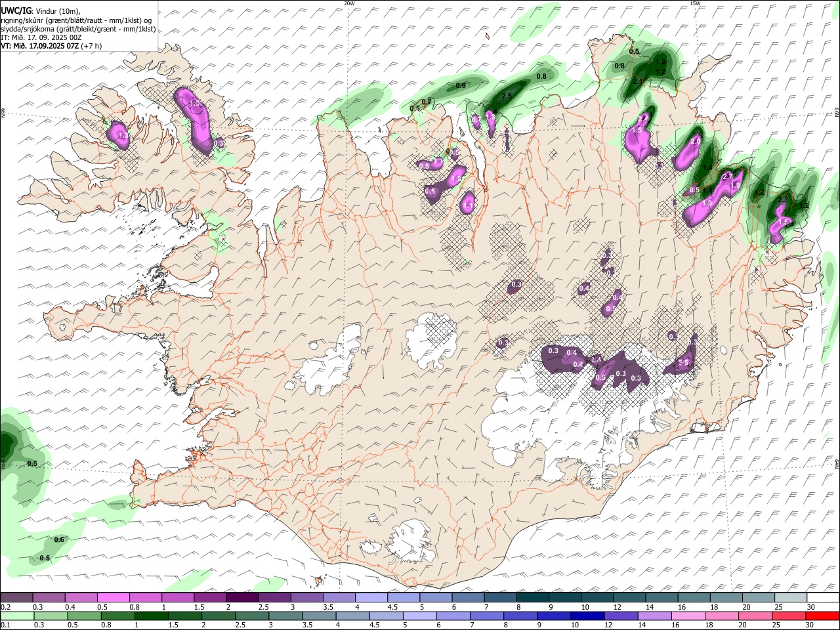840x630 pixels.
Task: Click the 0.7 value on the north coast
Action: [x=426, y=102]
